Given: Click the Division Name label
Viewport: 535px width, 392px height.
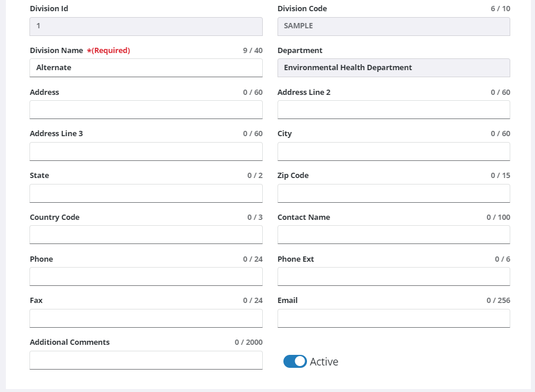Looking at the screenshot, I should (57, 51).
